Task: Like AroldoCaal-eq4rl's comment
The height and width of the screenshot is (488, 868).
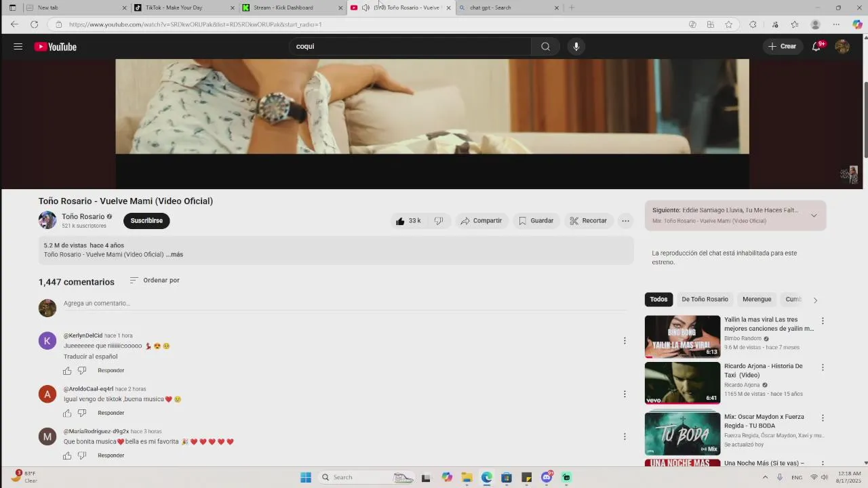Action: tap(67, 413)
